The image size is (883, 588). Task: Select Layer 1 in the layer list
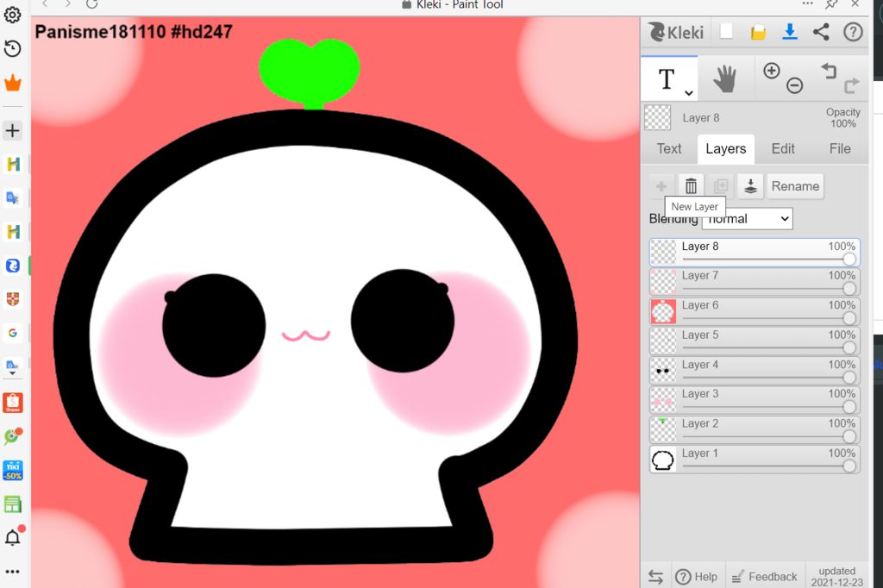(755, 460)
